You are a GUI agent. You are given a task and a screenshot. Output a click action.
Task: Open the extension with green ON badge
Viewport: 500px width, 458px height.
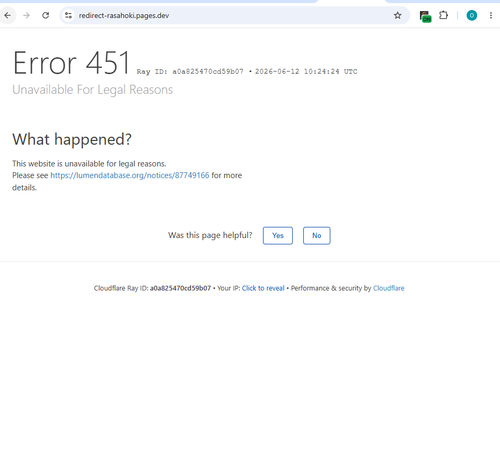click(x=425, y=16)
